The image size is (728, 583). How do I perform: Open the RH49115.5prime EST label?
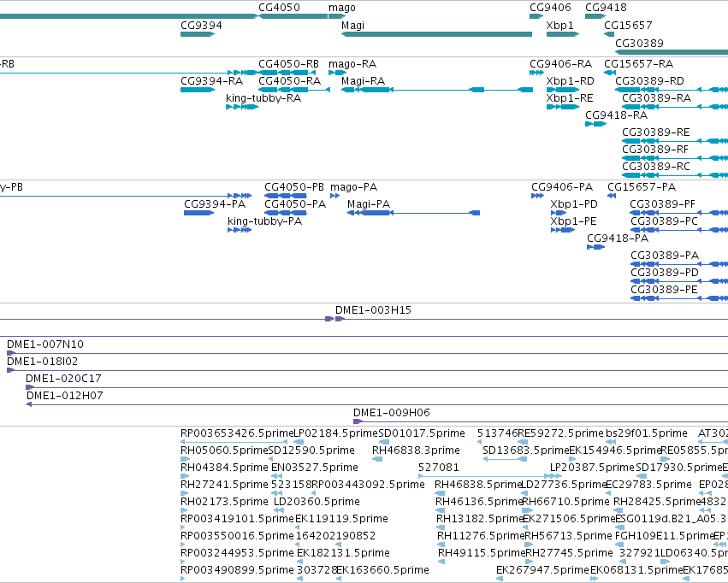click(x=482, y=554)
